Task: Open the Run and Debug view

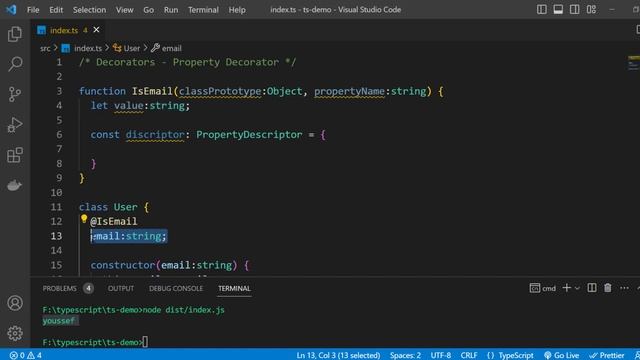Action: (x=15, y=125)
